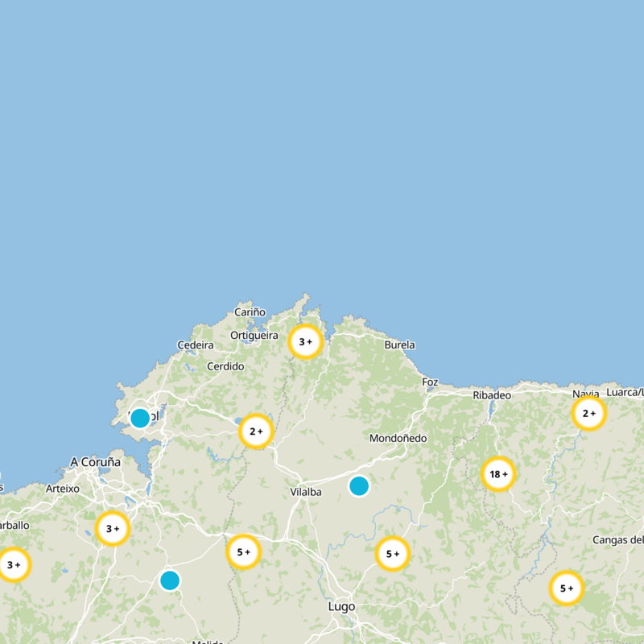Image resolution: width=644 pixels, height=644 pixels.
Task: Open the 5+ cluster northeast of Lugo
Action: pos(393,554)
